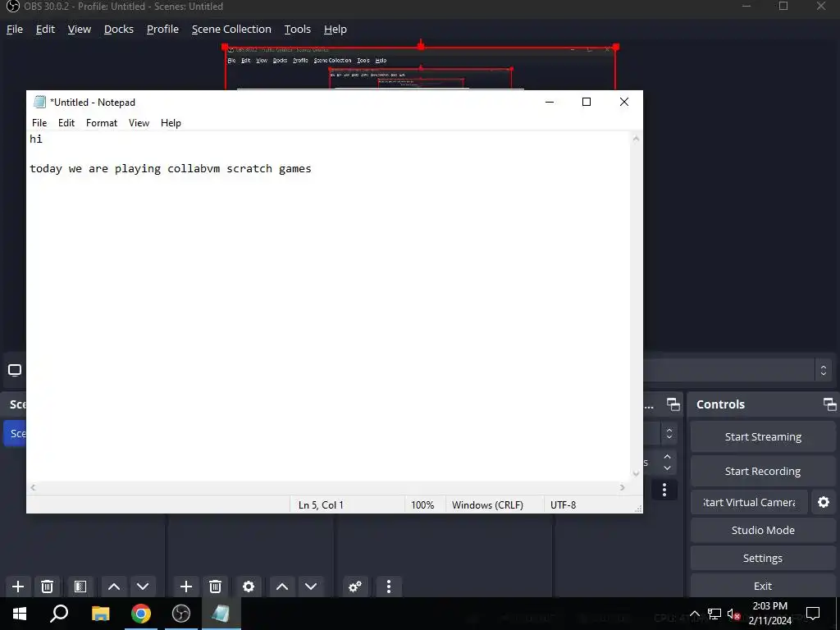
Task: Open Notepad Help menu
Action: [171, 123]
